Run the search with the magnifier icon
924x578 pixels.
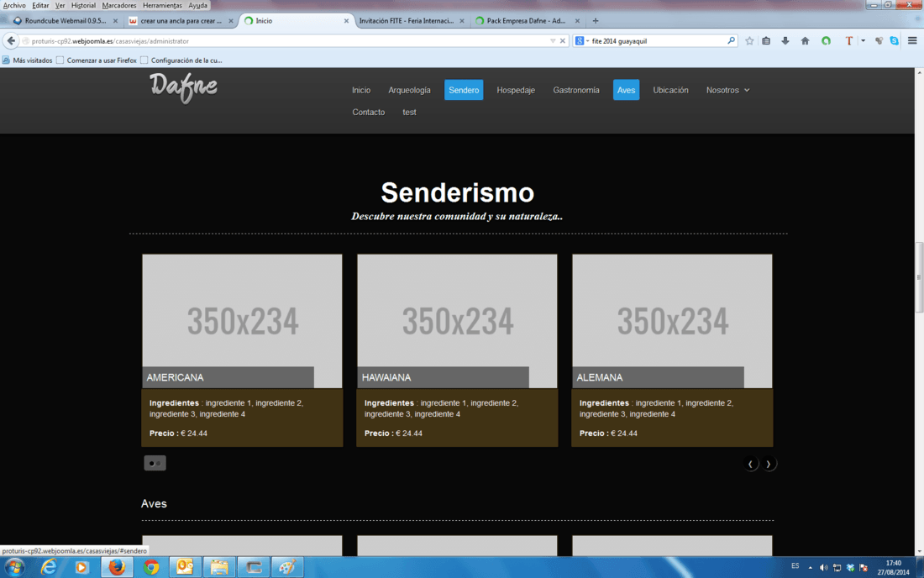(732, 40)
